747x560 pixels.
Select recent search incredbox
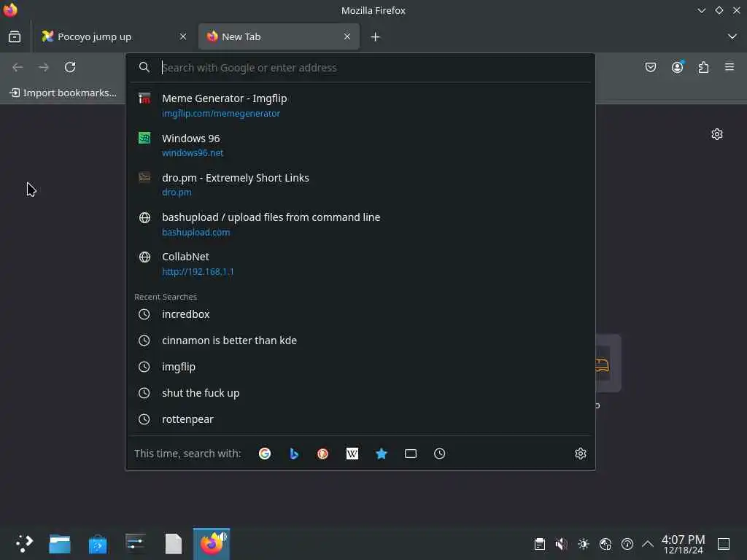click(360, 314)
